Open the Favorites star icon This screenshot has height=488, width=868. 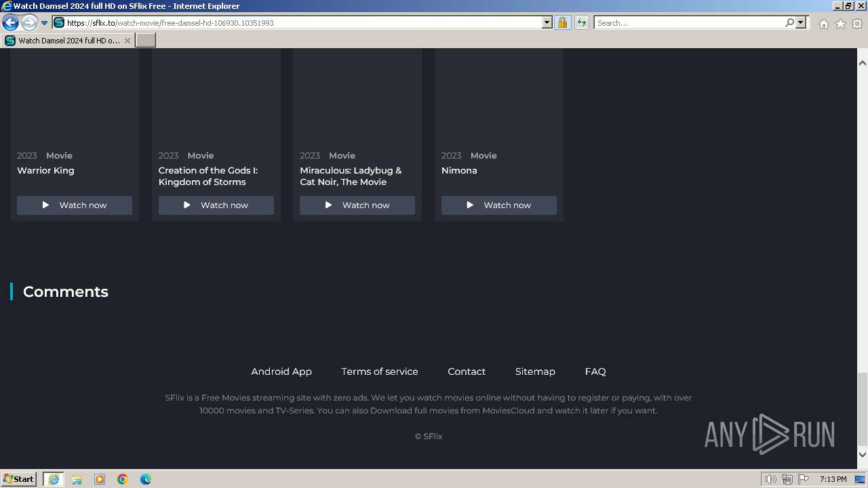point(840,24)
